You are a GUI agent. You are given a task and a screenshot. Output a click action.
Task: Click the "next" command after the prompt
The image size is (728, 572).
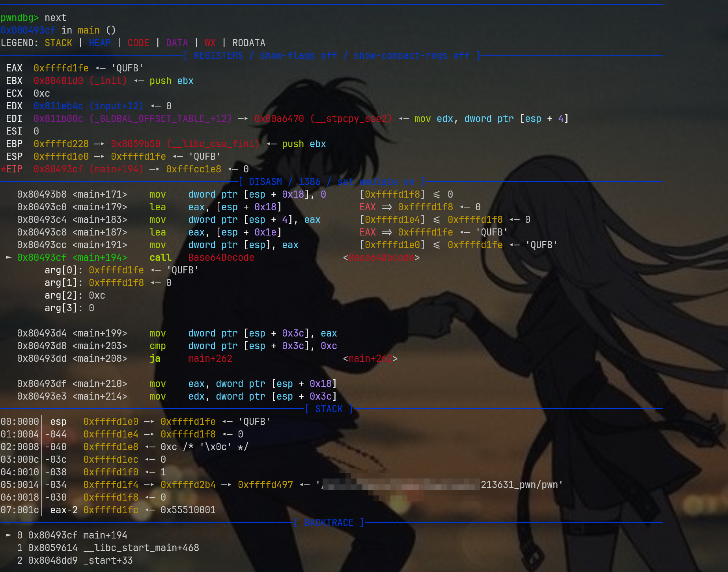56,18
